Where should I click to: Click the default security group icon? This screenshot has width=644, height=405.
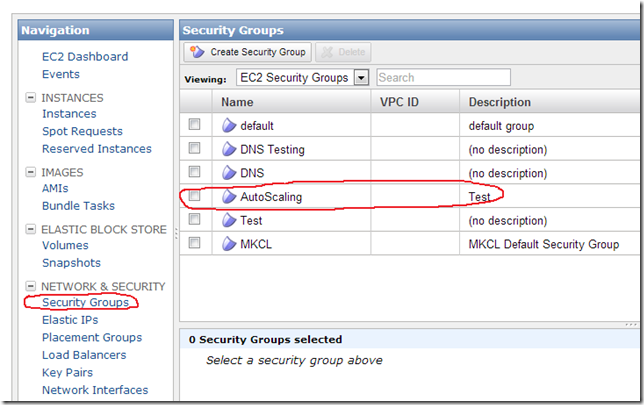[229, 126]
